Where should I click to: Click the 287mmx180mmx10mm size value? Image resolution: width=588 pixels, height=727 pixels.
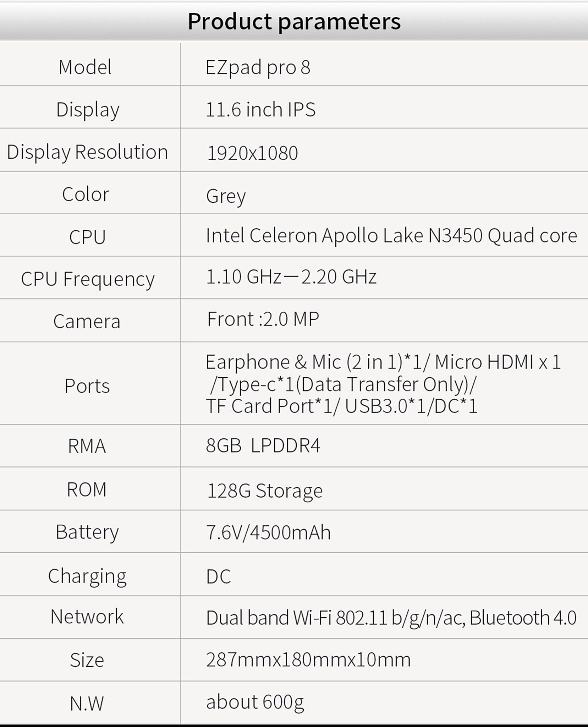coord(308,660)
